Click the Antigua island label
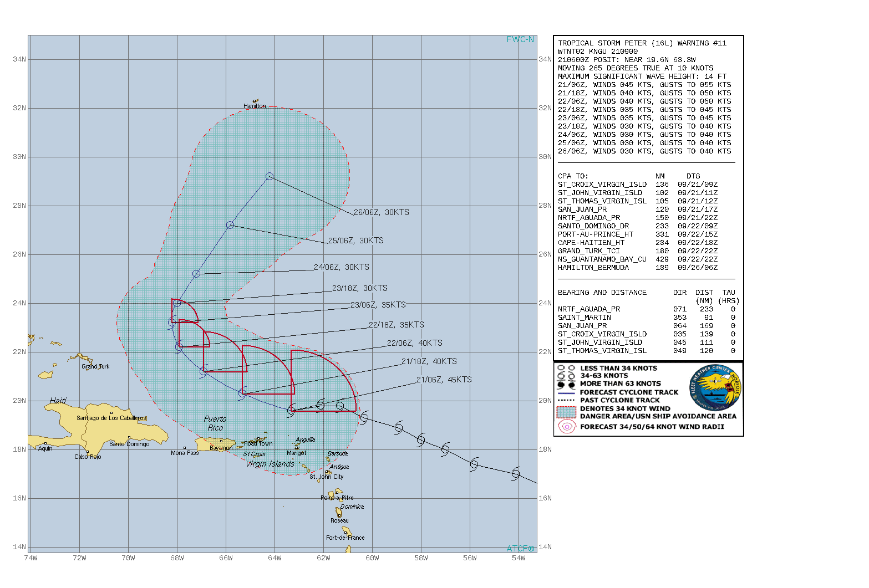 point(339,467)
